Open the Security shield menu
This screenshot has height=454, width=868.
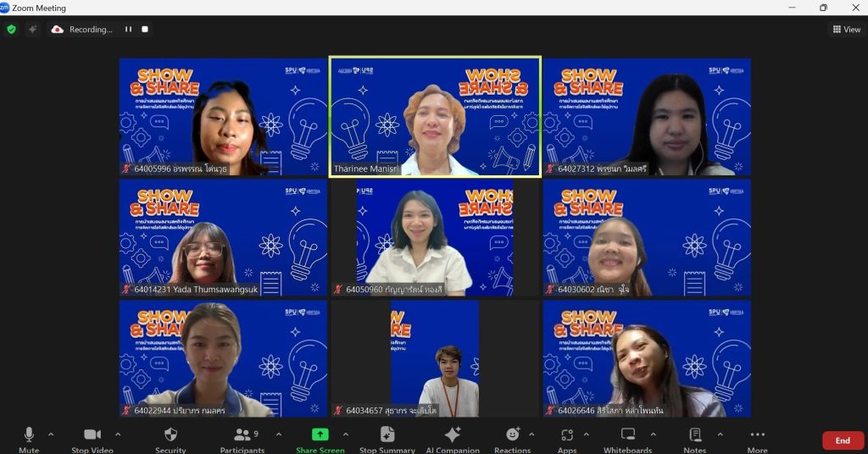pos(170,440)
